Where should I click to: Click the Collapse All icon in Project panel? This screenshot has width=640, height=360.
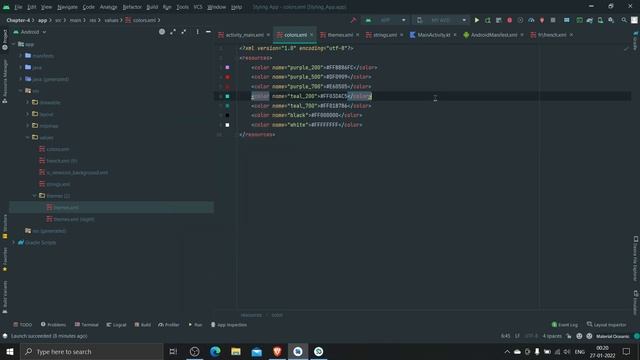tap(184, 32)
